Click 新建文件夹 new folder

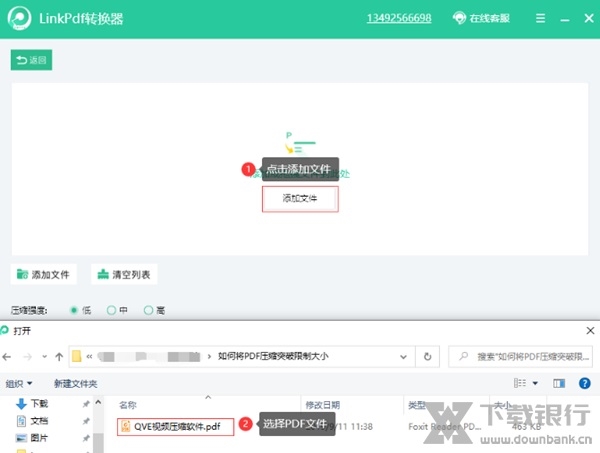click(x=75, y=383)
